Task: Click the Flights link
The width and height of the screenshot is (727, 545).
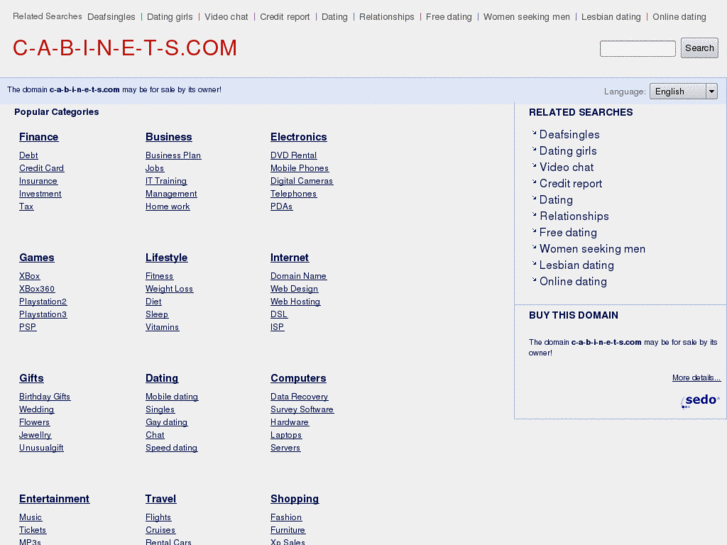Action: click(159, 517)
